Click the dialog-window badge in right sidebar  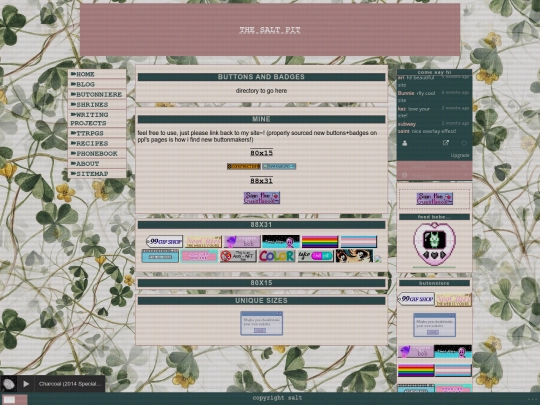(x=435, y=325)
